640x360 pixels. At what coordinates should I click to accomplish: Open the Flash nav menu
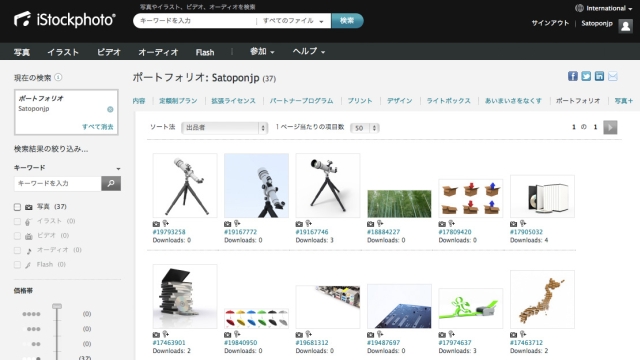[205, 52]
